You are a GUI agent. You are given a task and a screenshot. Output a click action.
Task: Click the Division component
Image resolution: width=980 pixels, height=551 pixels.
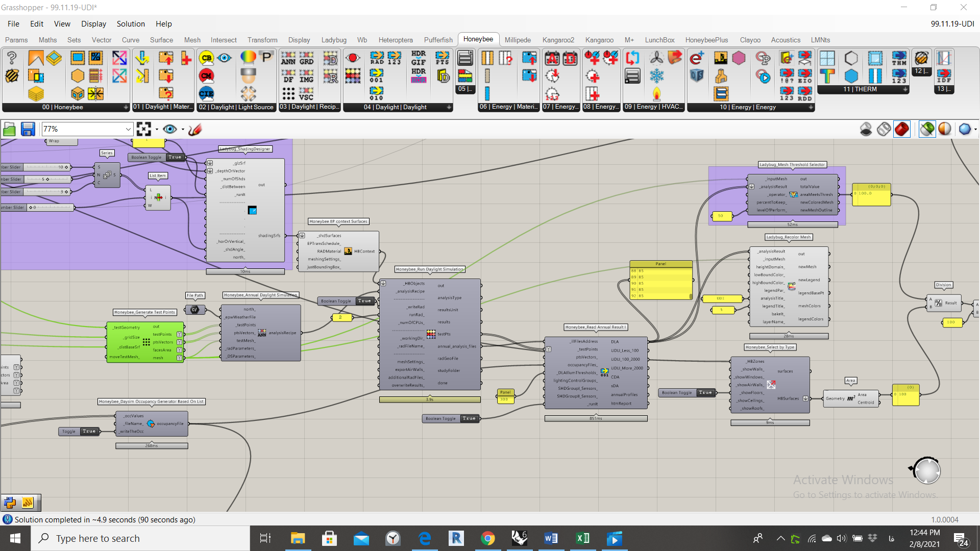click(x=944, y=303)
